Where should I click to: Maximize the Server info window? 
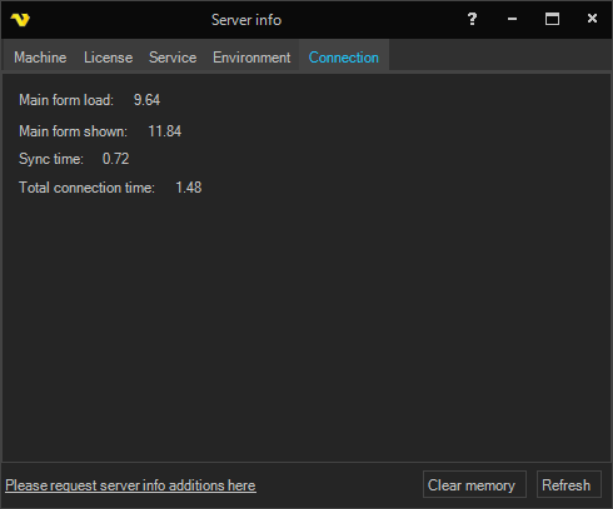(x=552, y=19)
